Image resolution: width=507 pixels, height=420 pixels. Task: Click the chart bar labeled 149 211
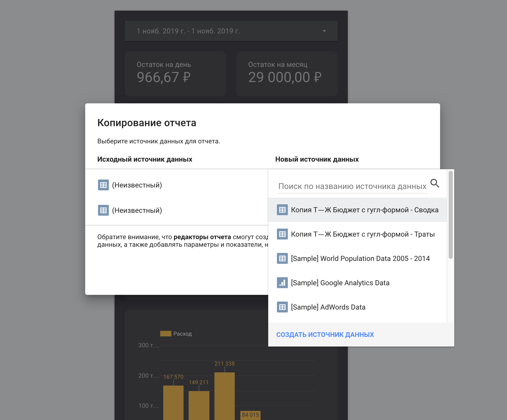point(199,405)
